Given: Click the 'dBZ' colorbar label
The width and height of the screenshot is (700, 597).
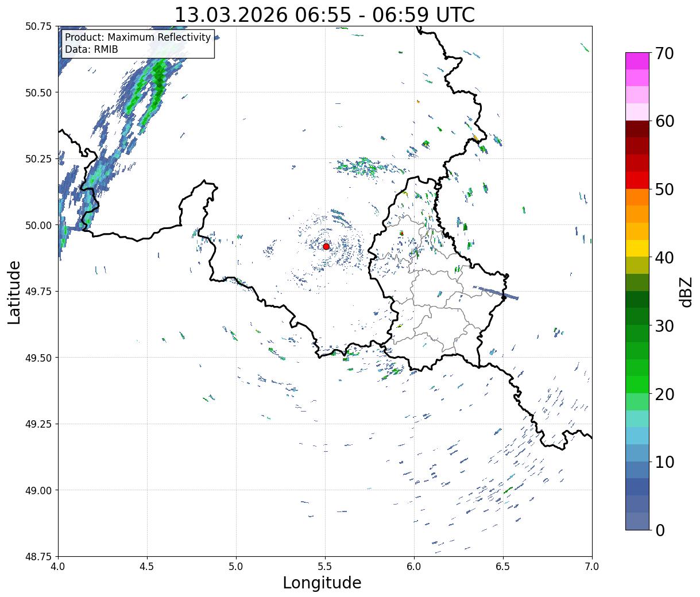Looking at the screenshot, I should coord(685,292).
